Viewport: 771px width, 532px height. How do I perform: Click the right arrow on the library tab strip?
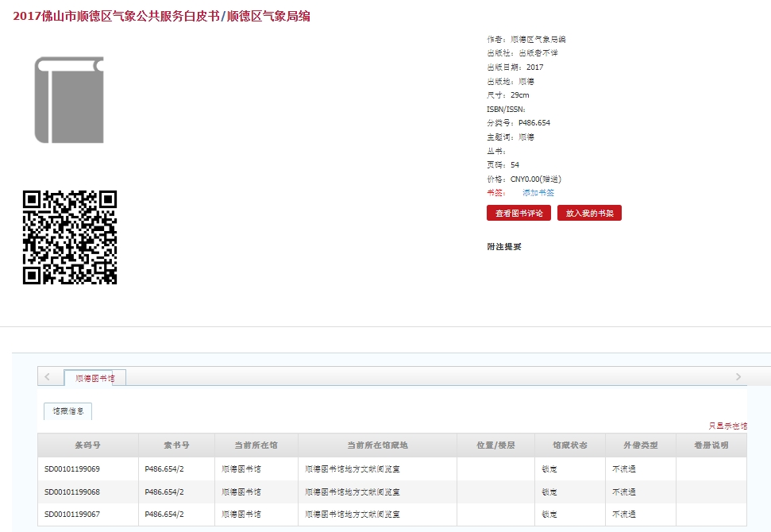(x=738, y=376)
